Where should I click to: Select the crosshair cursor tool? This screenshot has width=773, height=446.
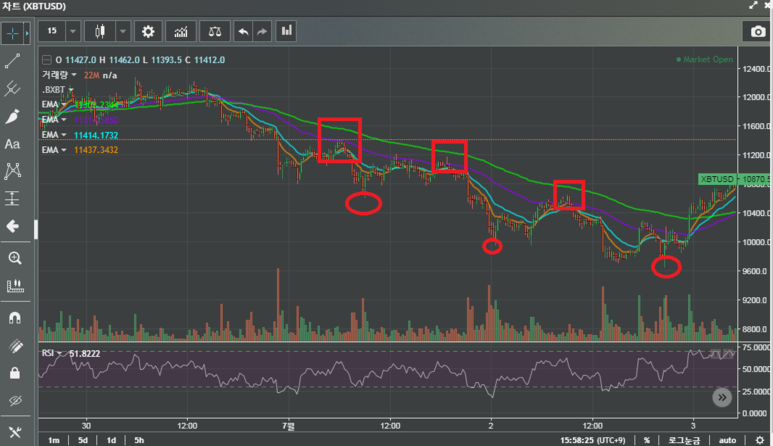tap(12, 33)
